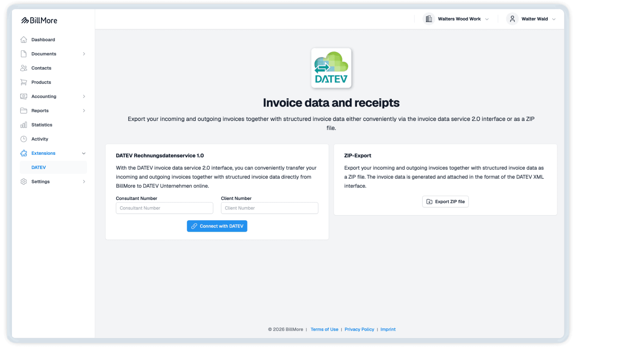Screen dimensions: 644x347
Task: Open the Privacy Policy link
Action: point(359,329)
